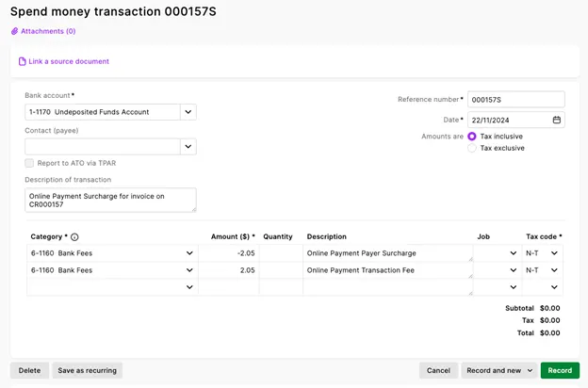The height and width of the screenshot is (388, 588).
Task: Click the paperclip Attachments icon
Action: (x=15, y=31)
